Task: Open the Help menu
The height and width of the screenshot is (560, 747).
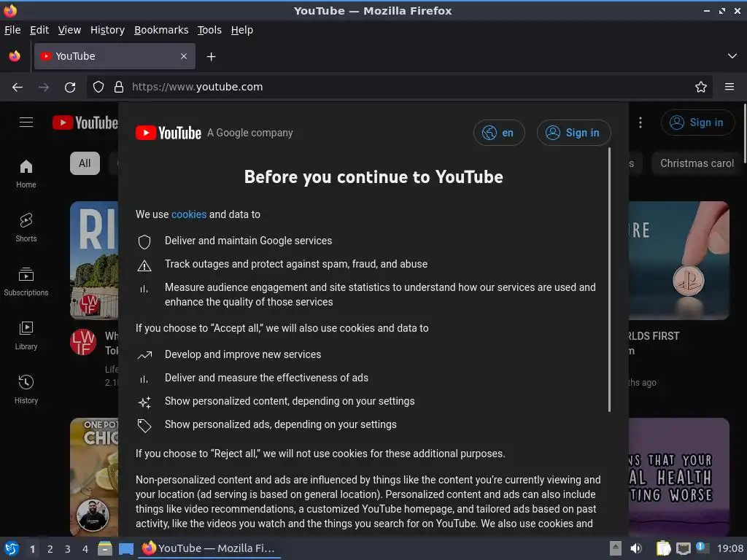Action: click(x=242, y=30)
